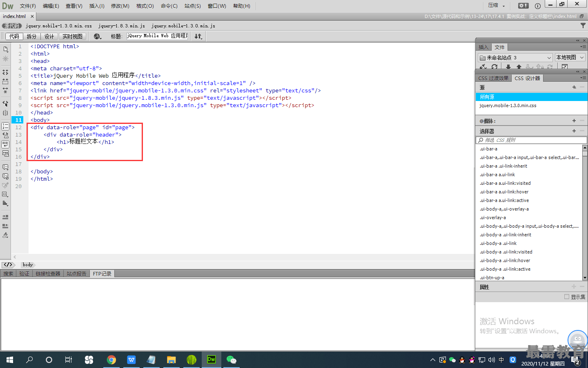Select 源代码 related file button
Viewport: 588px width, 368px height.
tap(11, 25)
